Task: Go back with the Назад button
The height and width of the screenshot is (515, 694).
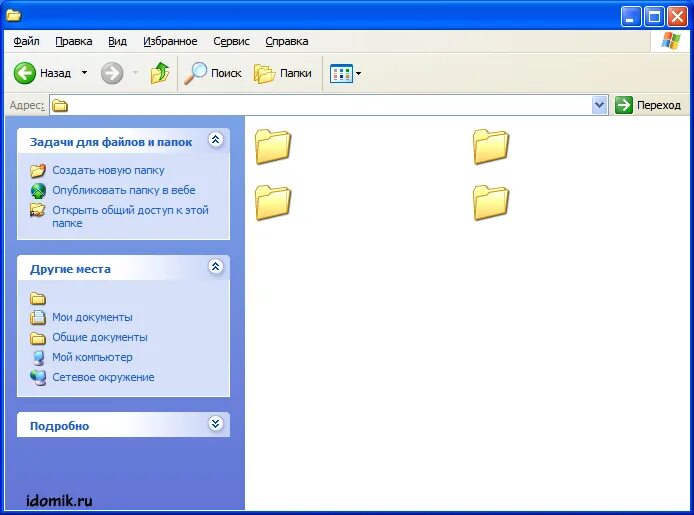Action: (42, 73)
